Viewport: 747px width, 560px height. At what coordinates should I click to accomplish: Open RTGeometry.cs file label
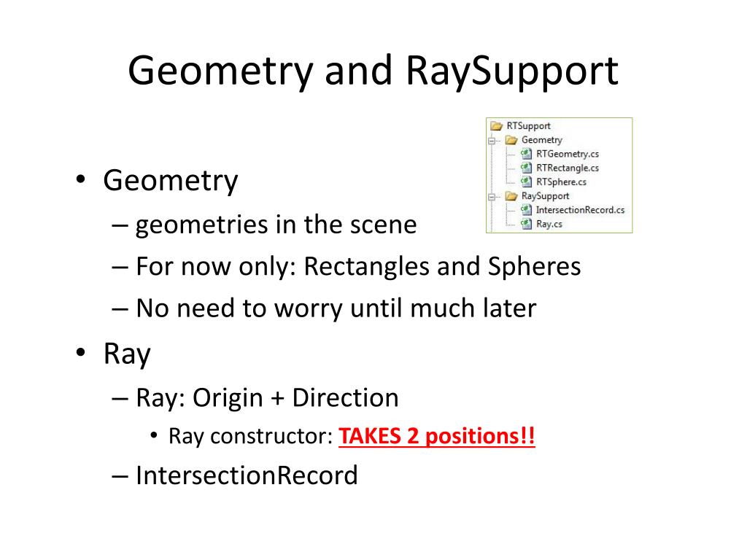click(568, 154)
